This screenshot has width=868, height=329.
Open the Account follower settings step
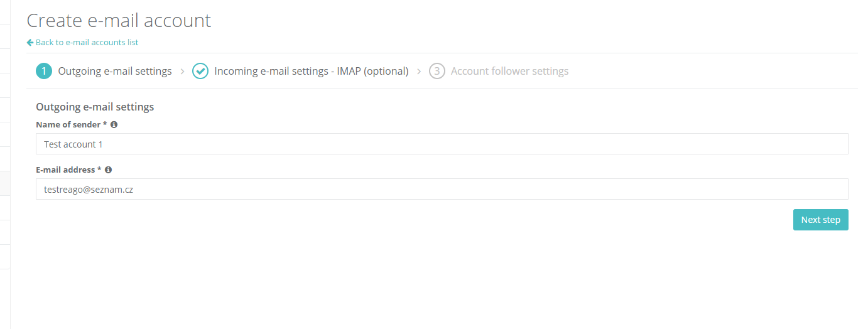tap(509, 71)
